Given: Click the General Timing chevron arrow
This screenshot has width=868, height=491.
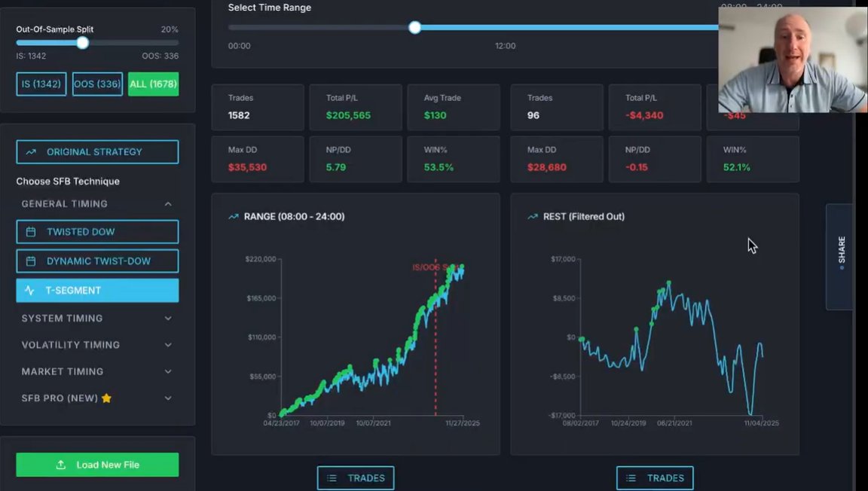Looking at the screenshot, I should (168, 204).
